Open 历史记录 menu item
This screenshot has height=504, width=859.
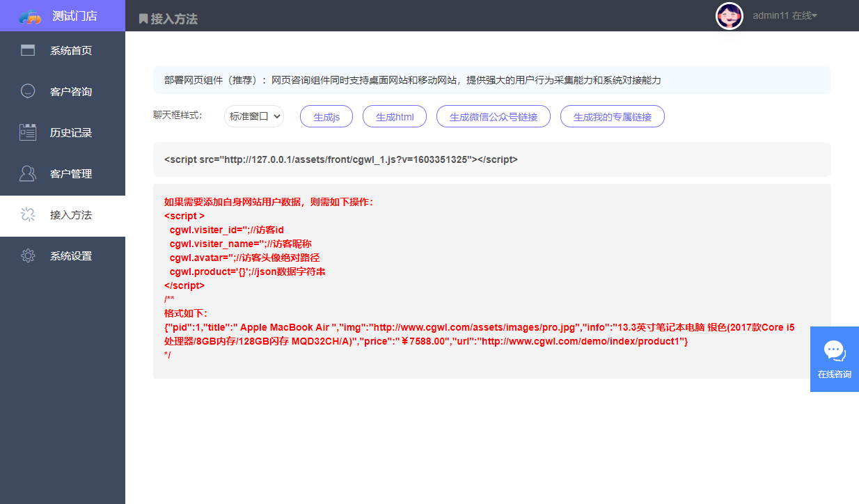click(x=70, y=132)
